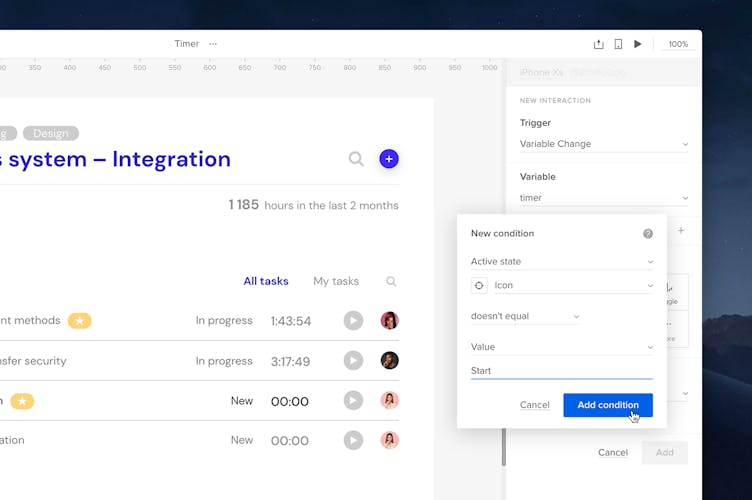Open the Trigger Variable Change dropdown

tap(604, 144)
